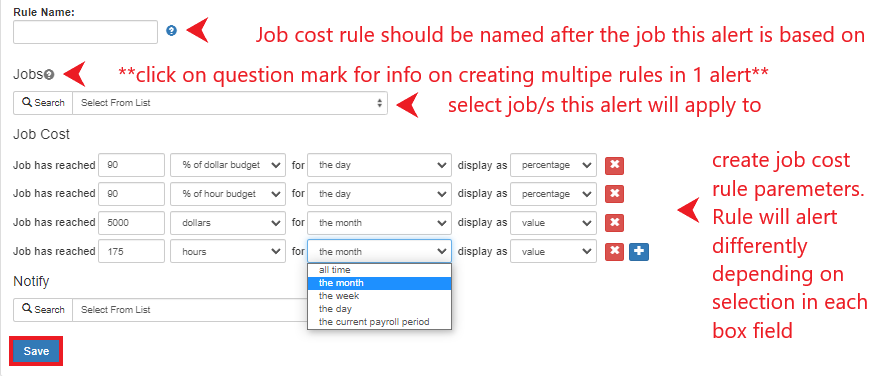Screen dimensions: 888x376
Task: Open period dropdown for the hour budget row
Action: pos(379,194)
